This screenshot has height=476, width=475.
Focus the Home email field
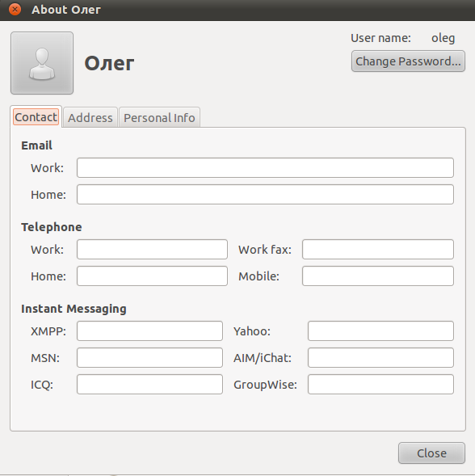(265, 194)
